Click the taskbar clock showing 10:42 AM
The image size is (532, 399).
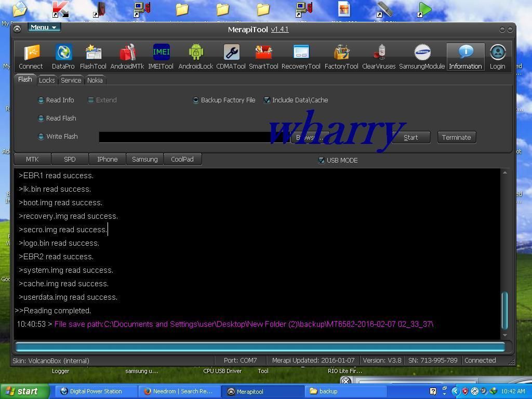(513, 391)
